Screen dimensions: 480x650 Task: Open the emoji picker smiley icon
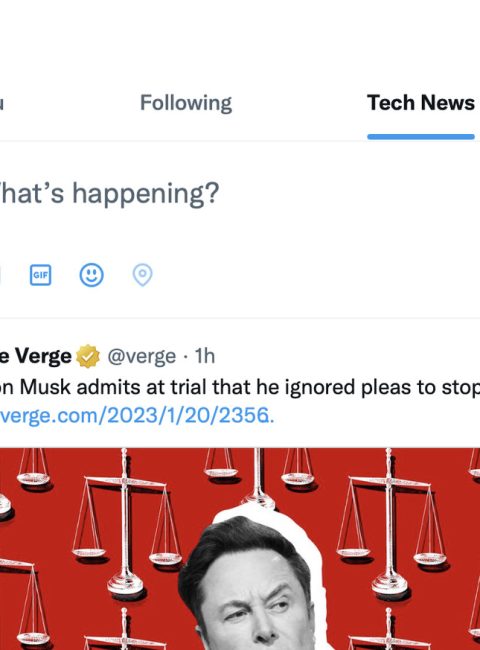[92, 274]
